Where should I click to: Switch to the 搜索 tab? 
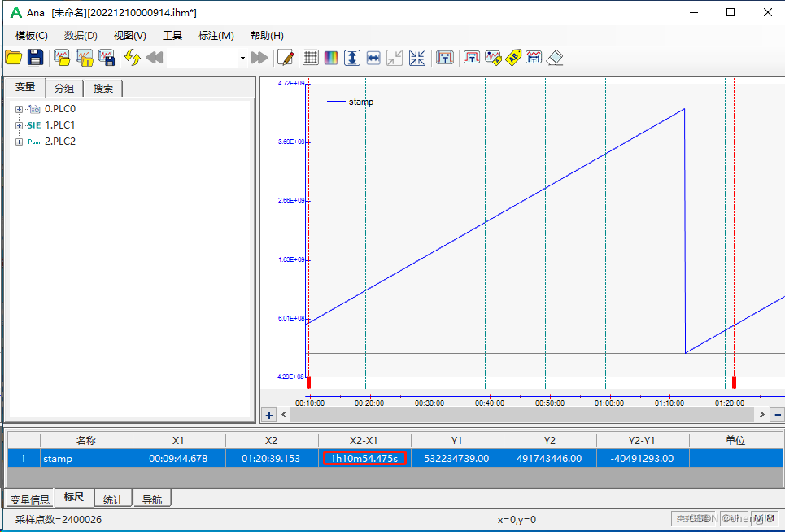[x=103, y=89]
